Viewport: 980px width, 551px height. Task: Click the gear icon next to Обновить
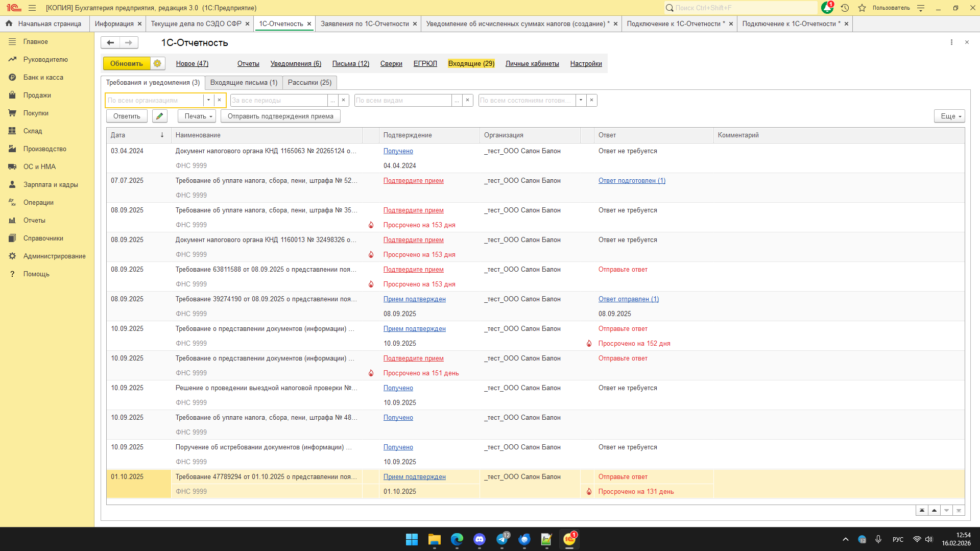pos(157,63)
